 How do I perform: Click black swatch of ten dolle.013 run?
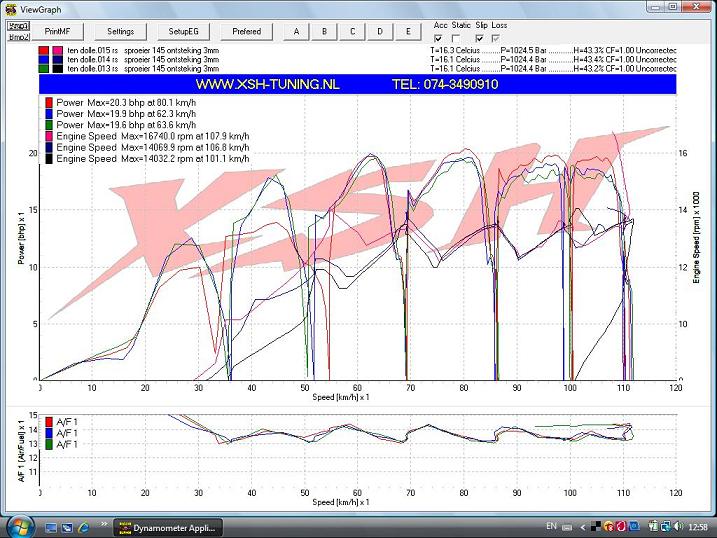(58, 69)
